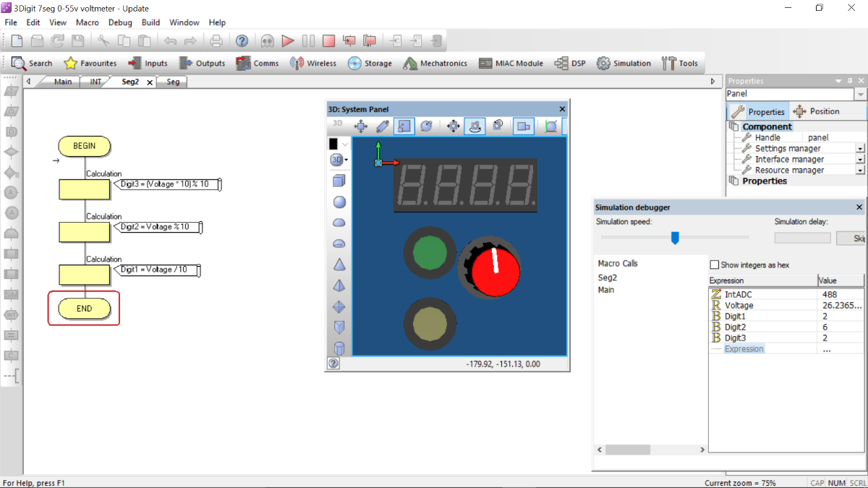Open the Storage component menu
Image resolution: width=868 pixels, height=488 pixels.
tap(370, 63)
